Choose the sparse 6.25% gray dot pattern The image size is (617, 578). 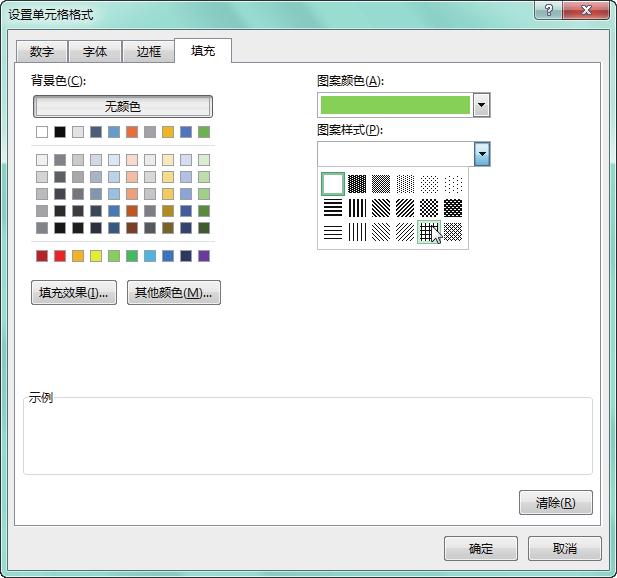click(453, 184)
